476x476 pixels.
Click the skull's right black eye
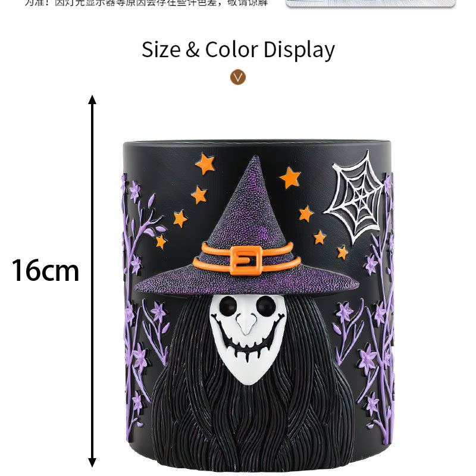(x=266, y=306)
